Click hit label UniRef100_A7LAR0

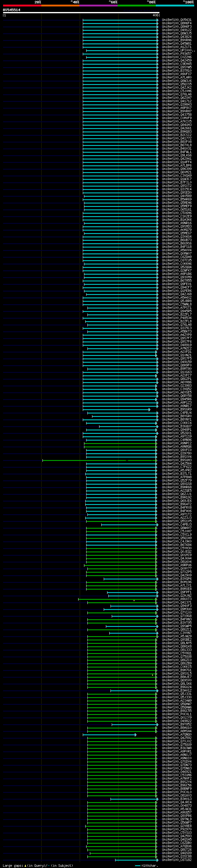(x=176, y=78)
